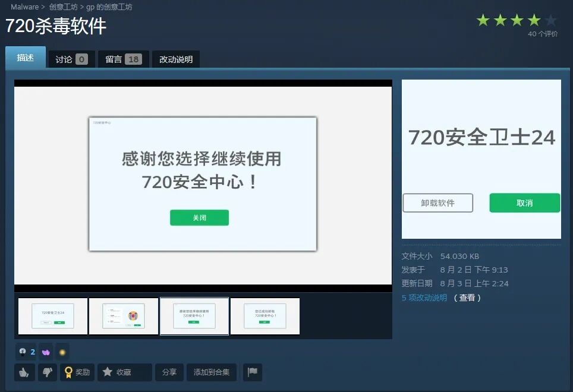Click the flag report icon
Viewport: 573px width, 392px height.
[253, 372]
